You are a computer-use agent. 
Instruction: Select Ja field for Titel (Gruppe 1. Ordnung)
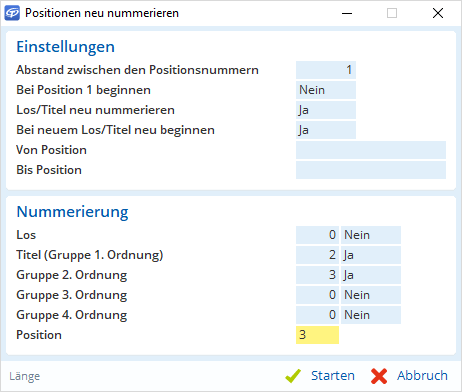coord(371,255)
